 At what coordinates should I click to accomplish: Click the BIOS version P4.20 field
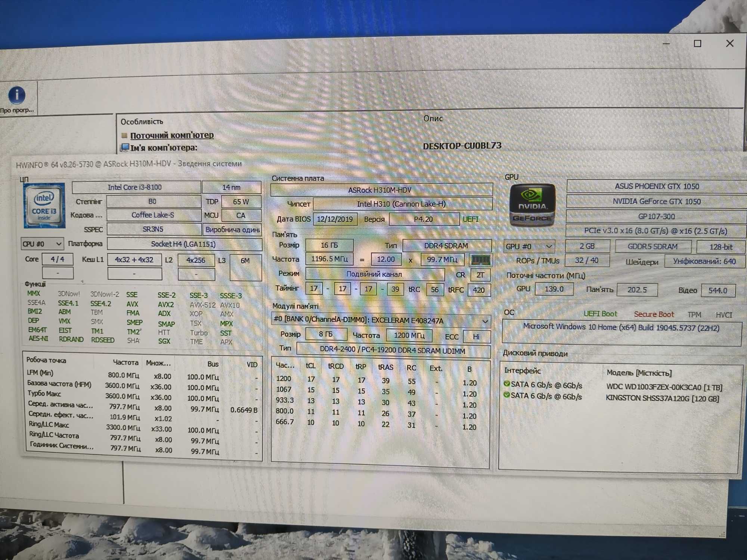(424, 219)
